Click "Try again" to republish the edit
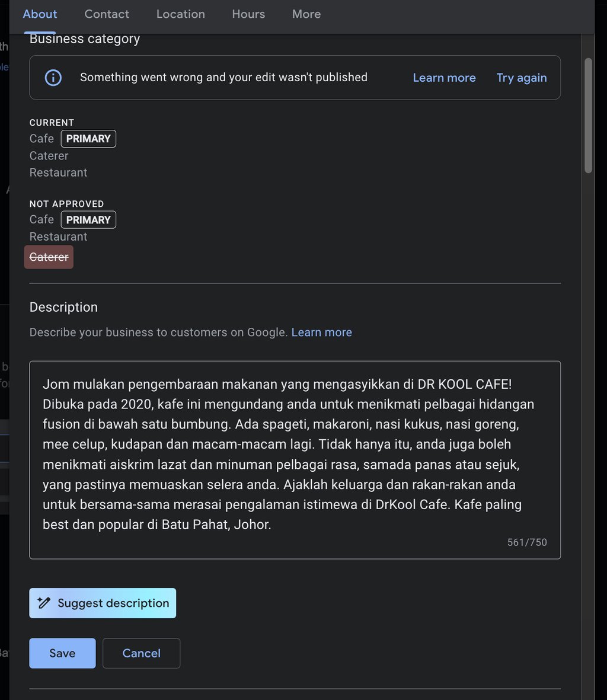The height and width of the screenshot is (700, 607). click(521, 78)
